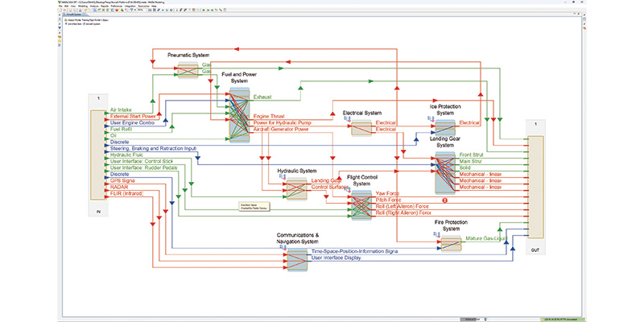Open the Analysis menu
The image size is (644, 322).
point(93,6)
